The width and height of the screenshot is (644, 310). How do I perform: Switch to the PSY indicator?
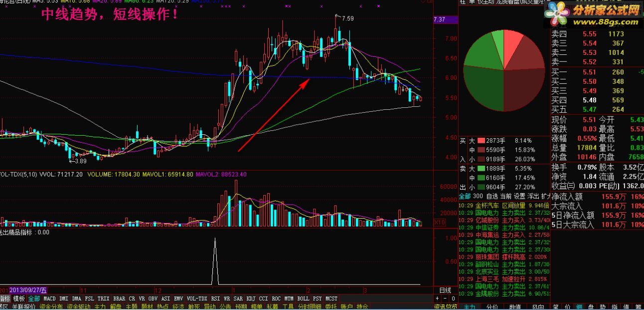[x=318, y=299]
